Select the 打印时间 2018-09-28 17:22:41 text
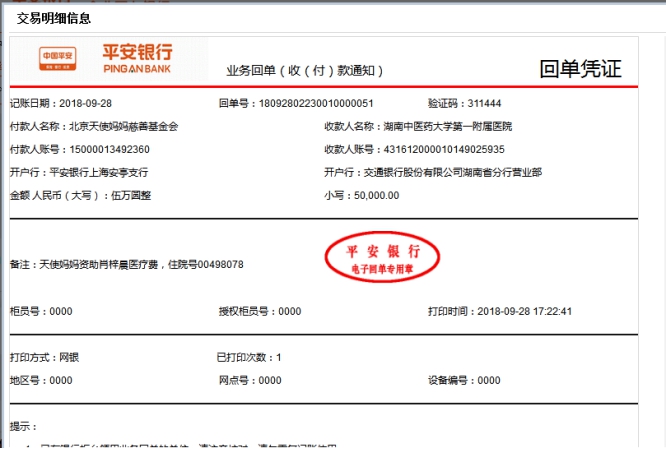The width and height of the screenshot is (666, 449). pyautogui.click(x=500, y=311)
